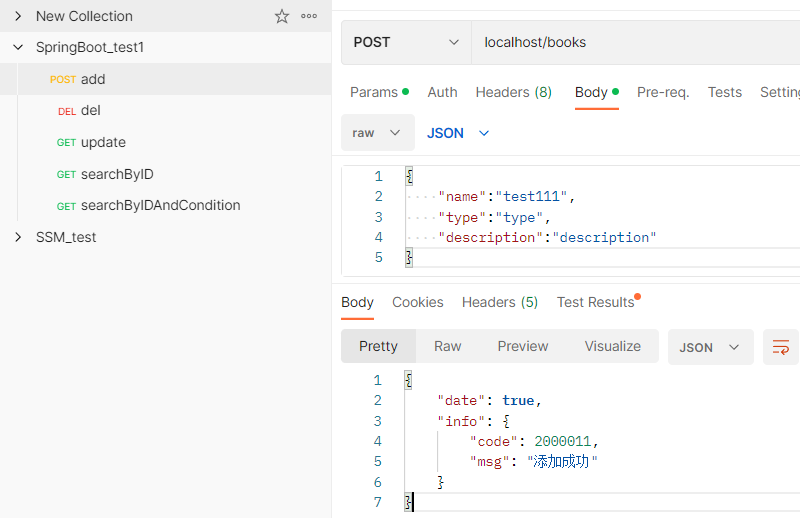Select the Raw response view
Image resolution: width=800 pixels, height=518 pixels.
(447, 346)
